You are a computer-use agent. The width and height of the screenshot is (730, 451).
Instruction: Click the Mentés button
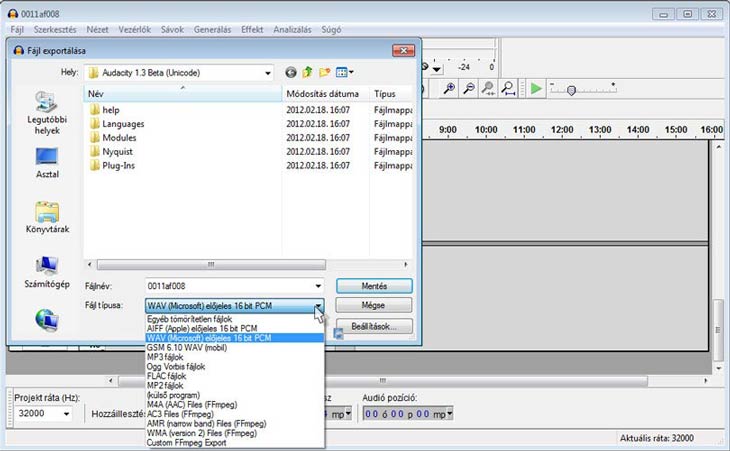point(374,286)
